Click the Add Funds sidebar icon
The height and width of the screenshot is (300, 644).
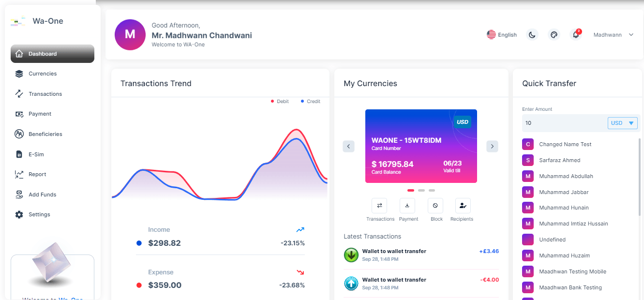click(x=19, y=195)
